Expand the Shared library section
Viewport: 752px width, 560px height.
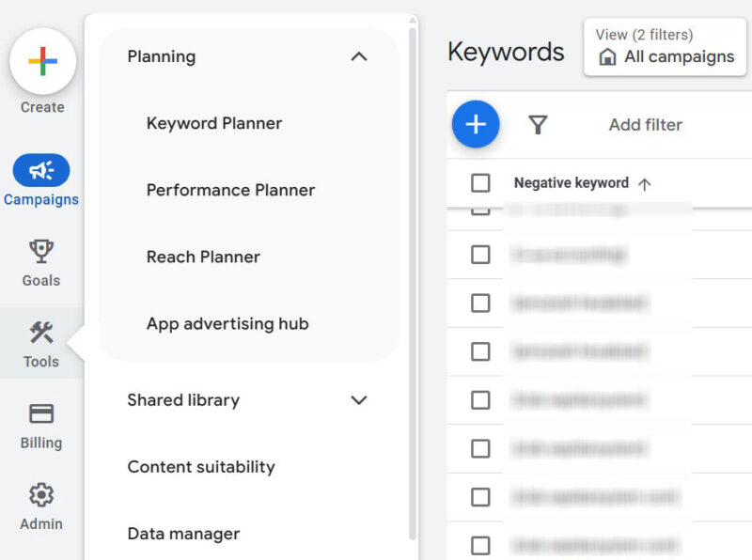358,400
